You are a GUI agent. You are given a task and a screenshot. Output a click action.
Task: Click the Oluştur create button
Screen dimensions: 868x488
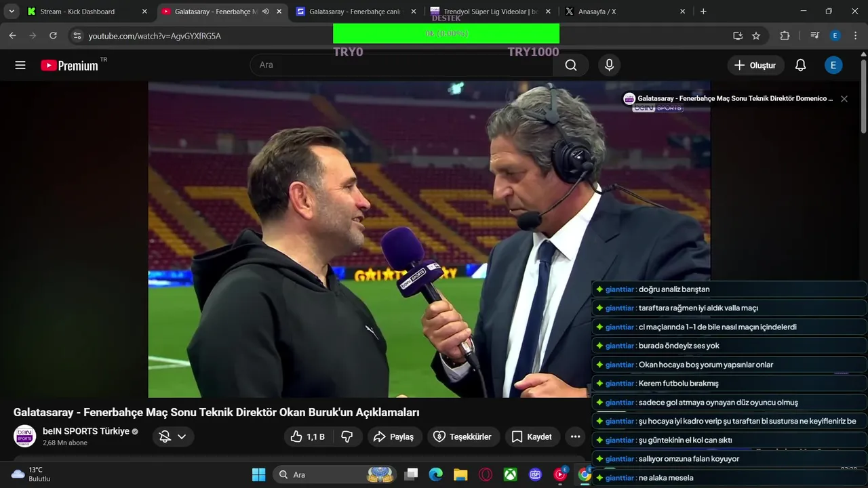coord(755,65)
